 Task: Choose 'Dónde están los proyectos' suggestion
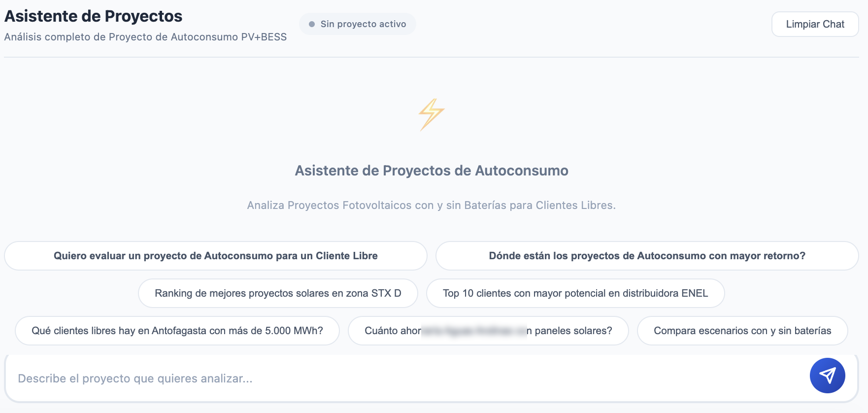tap(647, 256)
